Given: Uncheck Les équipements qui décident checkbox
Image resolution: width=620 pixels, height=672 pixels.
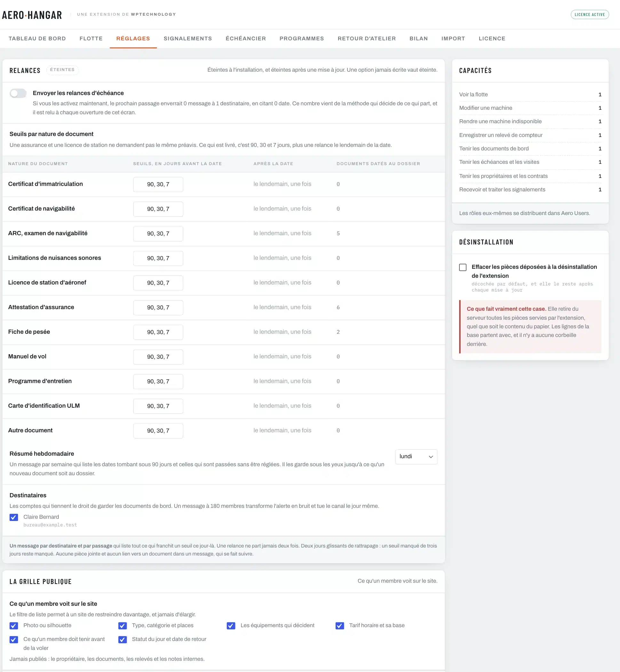Looking at the screenshot, I should pyautogui.click(x=231, y=626).
